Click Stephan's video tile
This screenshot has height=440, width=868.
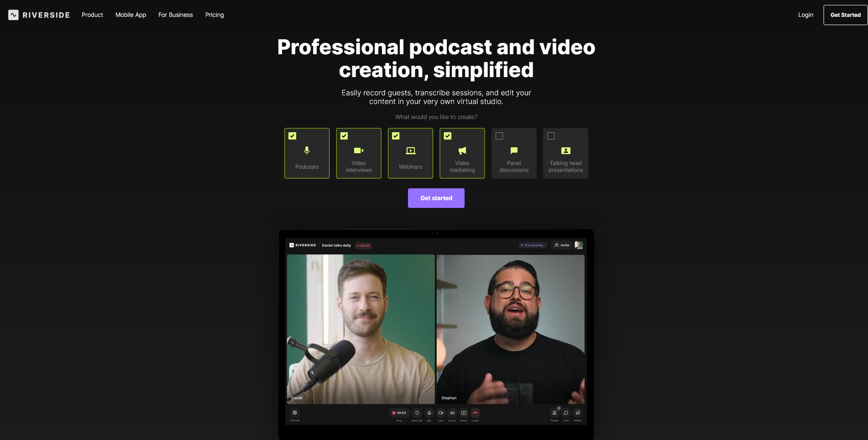(x=511, y=329)
